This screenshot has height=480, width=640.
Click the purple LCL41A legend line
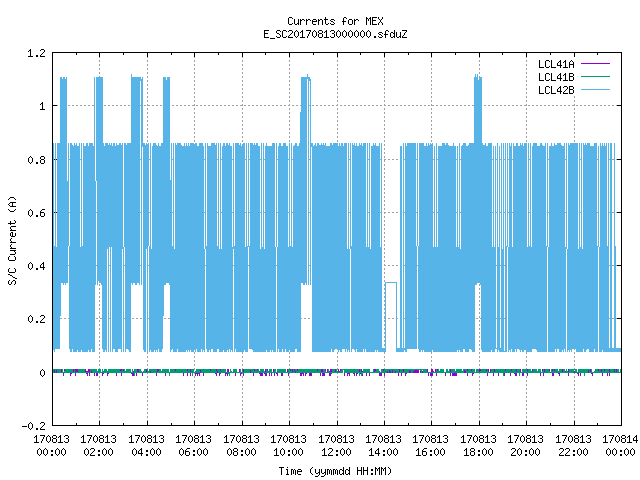tap(595, 64)
